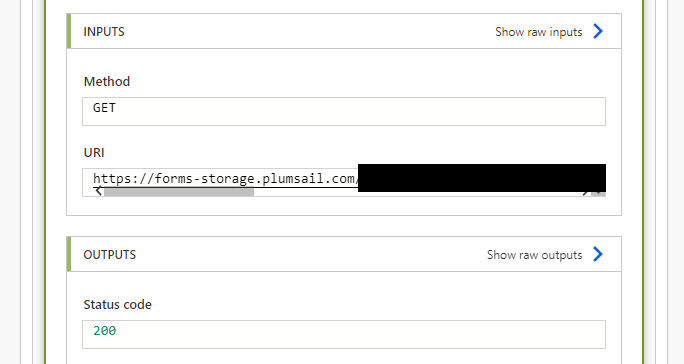Click the forms-storage.plumsail.com URL text

(226, 179)
